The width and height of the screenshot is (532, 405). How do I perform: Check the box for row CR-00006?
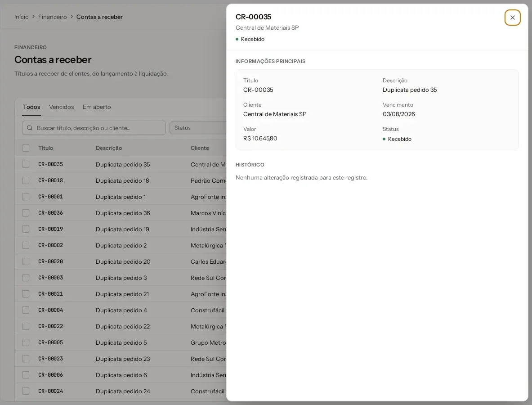pyautogui.click(x=26, y=375)
